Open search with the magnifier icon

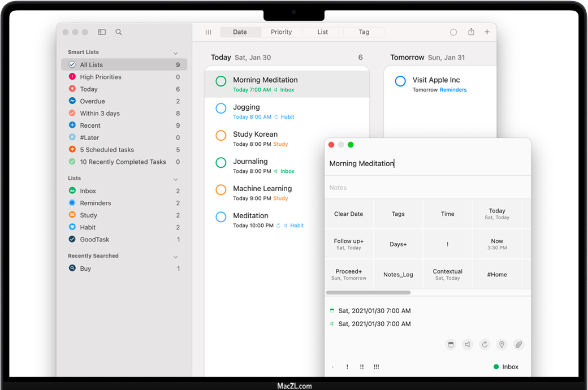[x=119, y=32]
